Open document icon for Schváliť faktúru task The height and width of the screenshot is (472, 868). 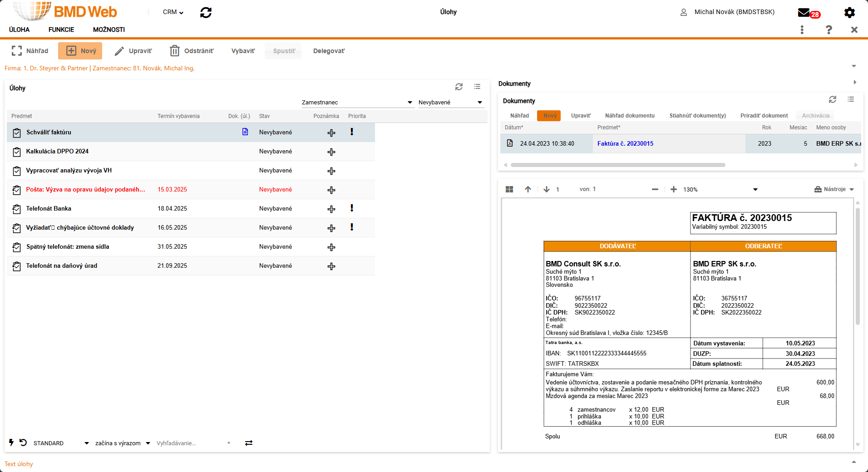[x=245, y=132]
